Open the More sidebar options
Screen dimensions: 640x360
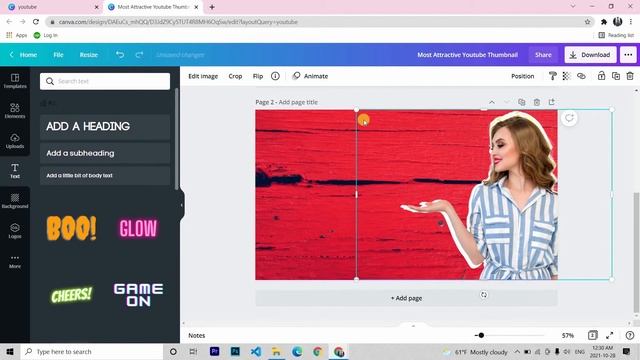click(15, 261)
